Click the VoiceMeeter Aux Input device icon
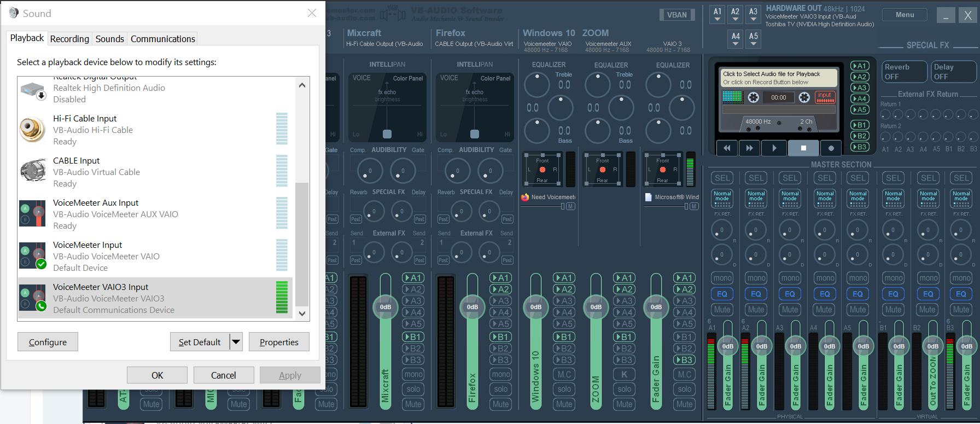980x424 pixels. point(33,214)
